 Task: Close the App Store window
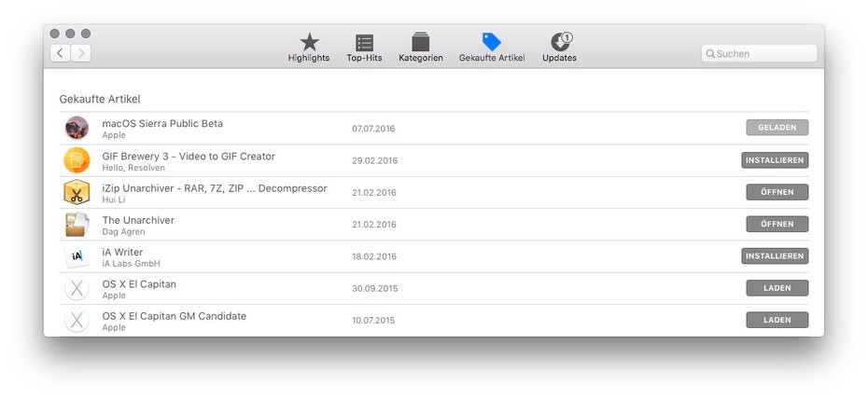pyautogui.click(x=54, y=34)
